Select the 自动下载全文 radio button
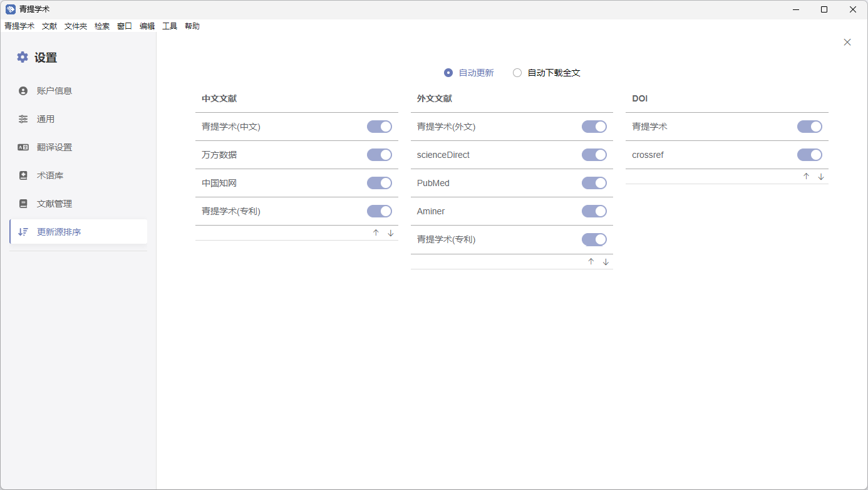This screenshot has height=490, width=868. point(517,73)
